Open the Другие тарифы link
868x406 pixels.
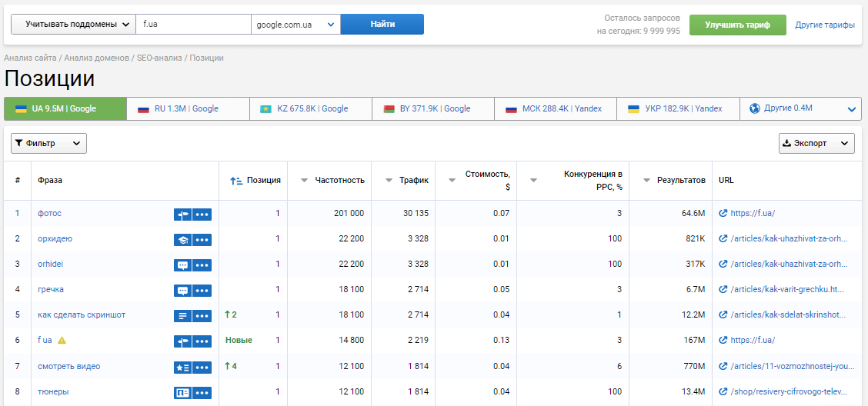point(825,25)
